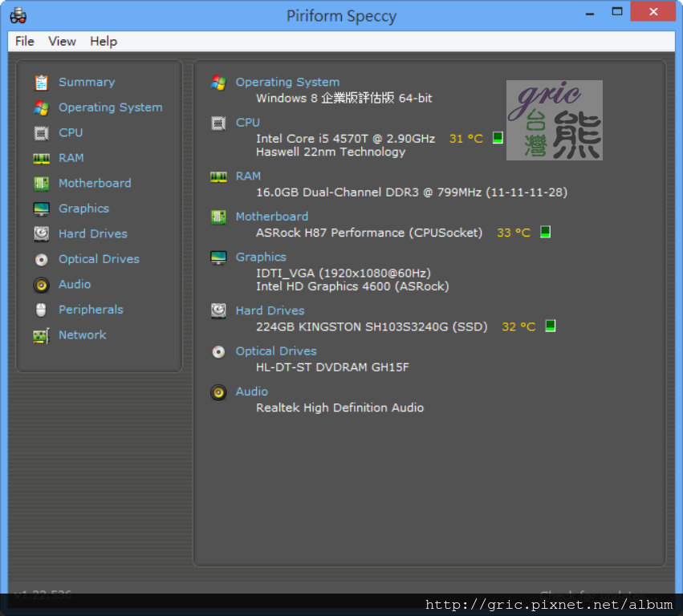Click the RAM stick icon in sidebar
This screenshot has width=683, height=616.
pos(42,159)
